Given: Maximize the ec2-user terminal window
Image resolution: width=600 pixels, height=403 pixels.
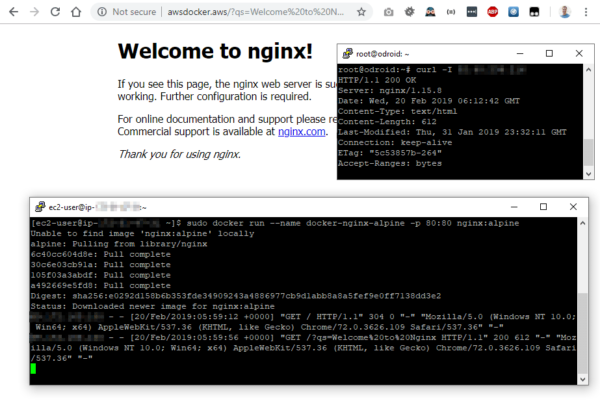Looking at the screenshot, I should [x=543, y=207].
